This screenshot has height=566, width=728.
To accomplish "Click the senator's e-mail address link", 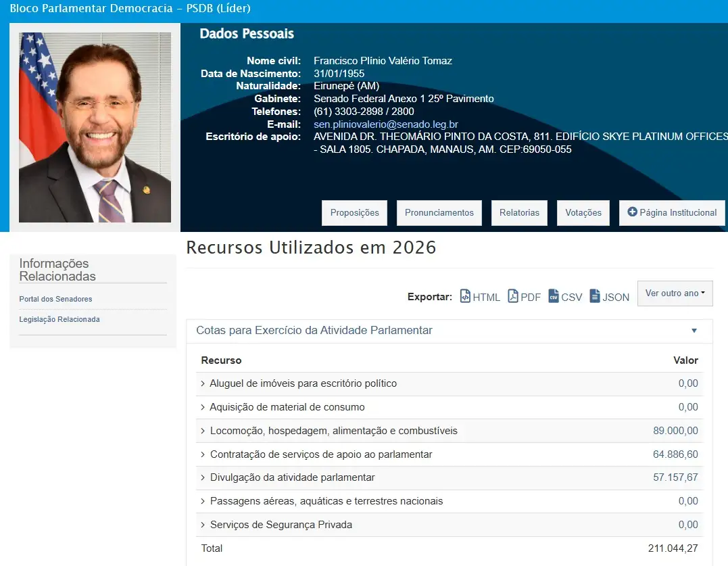I will coord(386,124).
